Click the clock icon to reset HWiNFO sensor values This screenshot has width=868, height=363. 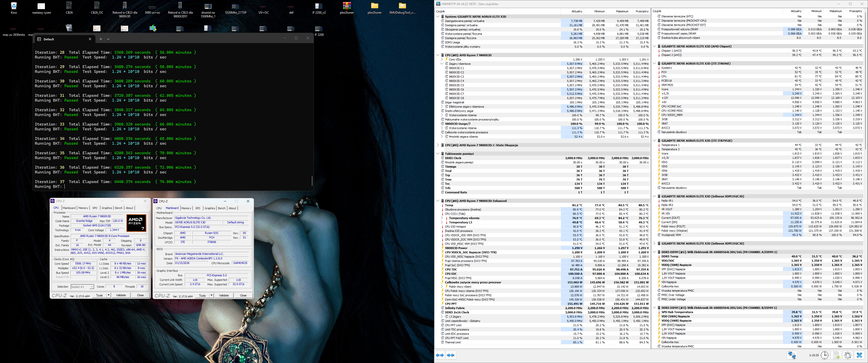824,355
